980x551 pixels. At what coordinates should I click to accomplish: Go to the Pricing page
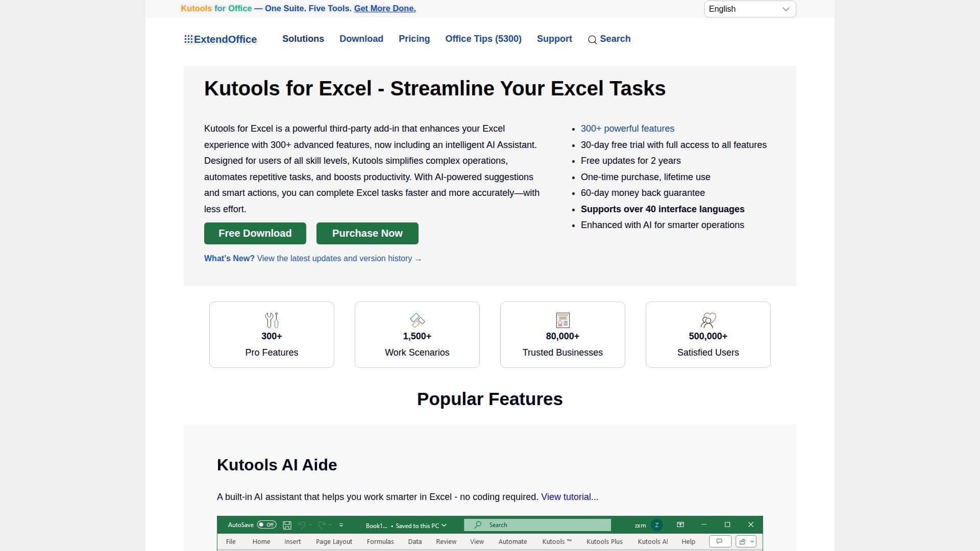[414, 39]
